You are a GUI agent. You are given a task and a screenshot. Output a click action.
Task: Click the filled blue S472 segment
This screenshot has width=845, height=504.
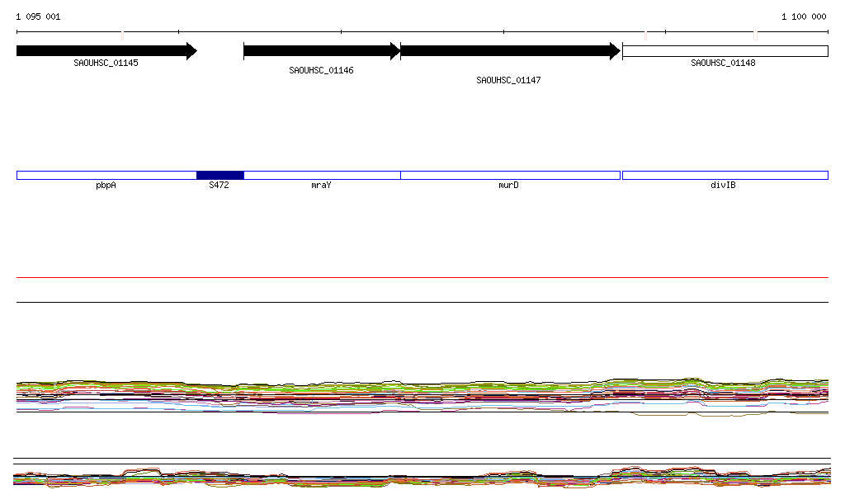pyautogui.click(x=220, y=175)
